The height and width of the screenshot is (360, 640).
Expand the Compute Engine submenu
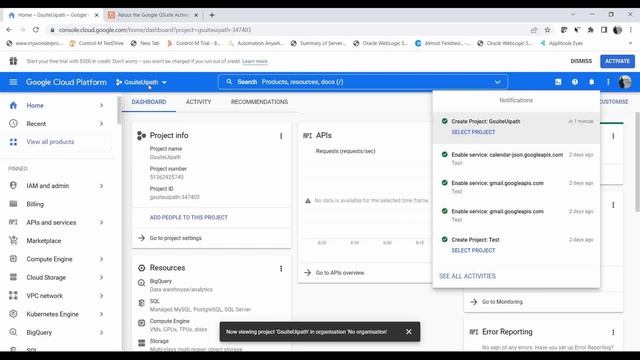coord(101,259)
